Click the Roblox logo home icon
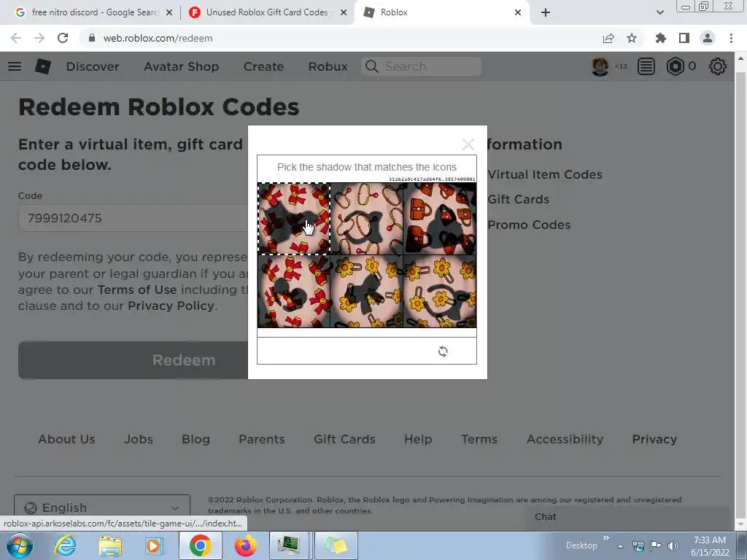Image resolution: width=747 pixels, height=560 pixels. 43,66
